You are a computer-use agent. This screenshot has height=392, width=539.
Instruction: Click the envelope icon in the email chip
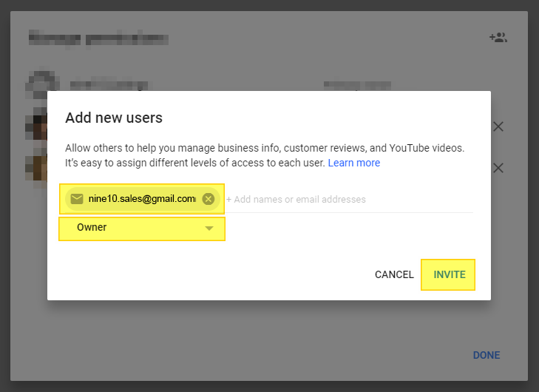(x=77, y=199)
